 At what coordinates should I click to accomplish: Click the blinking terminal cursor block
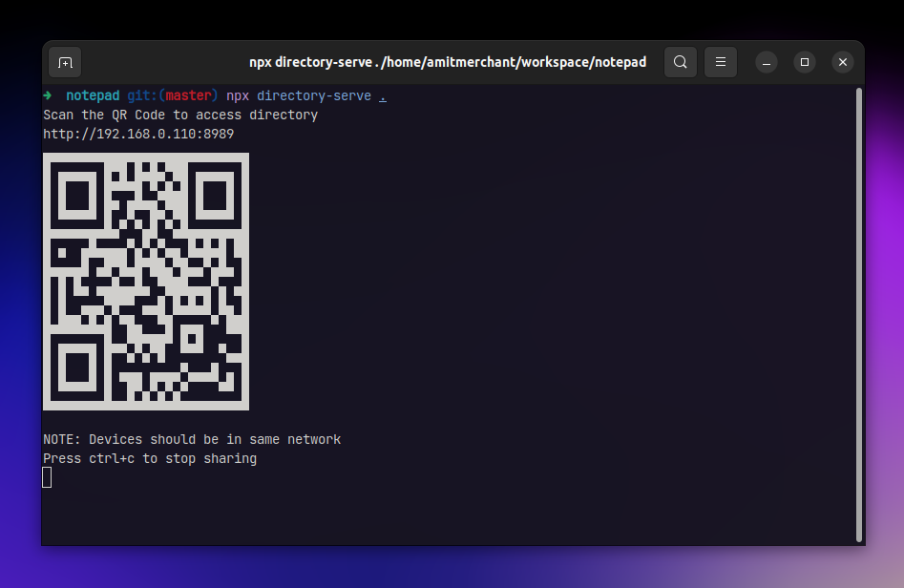tap(47, 476)
